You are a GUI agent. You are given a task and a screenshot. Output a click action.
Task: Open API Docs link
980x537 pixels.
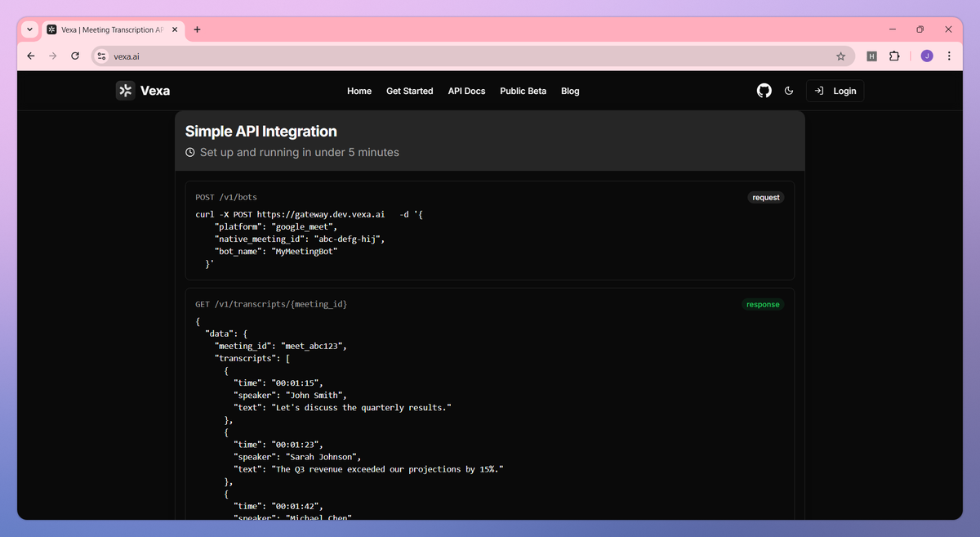tap(466, 91)
